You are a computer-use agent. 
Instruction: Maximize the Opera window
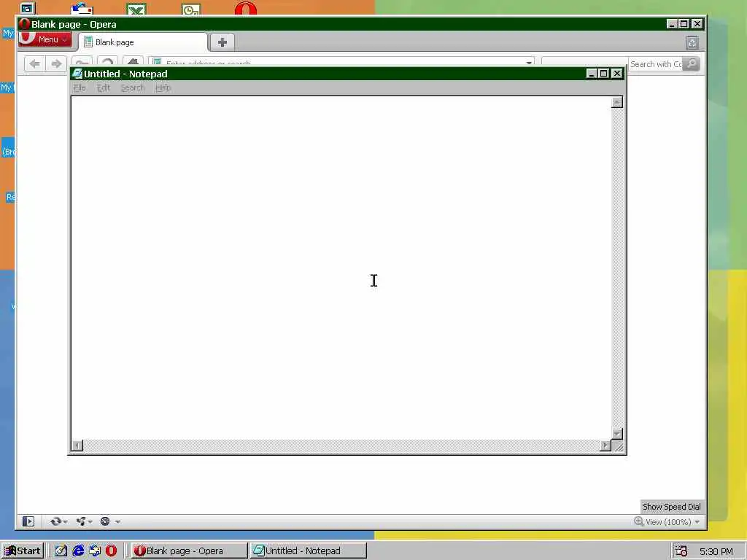tap(684, 24)
